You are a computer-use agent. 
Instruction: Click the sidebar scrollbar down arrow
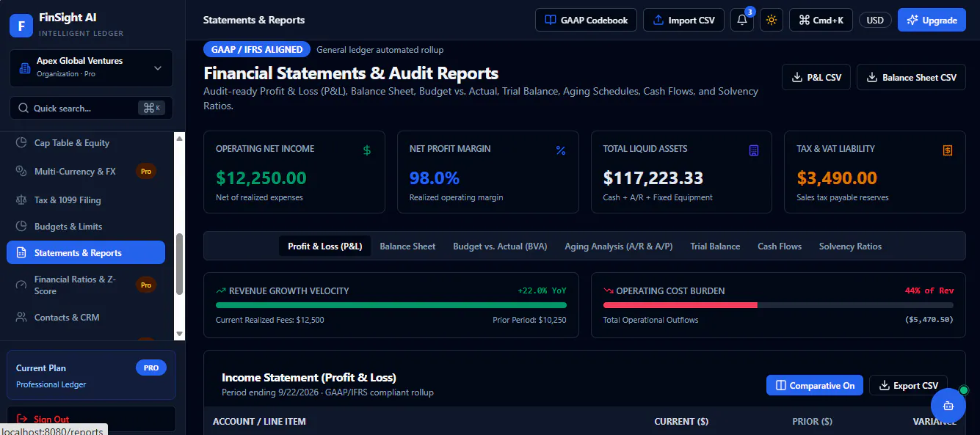[x=180, y=334]
